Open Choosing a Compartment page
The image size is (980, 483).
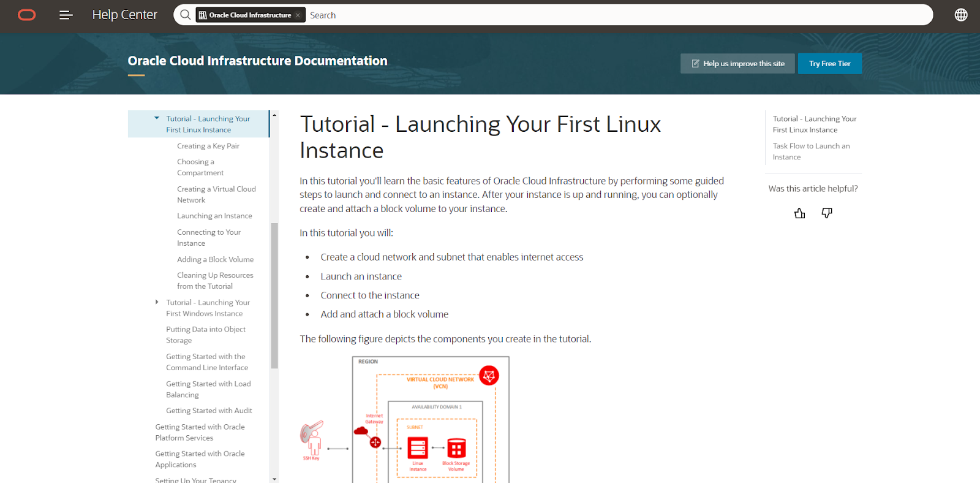coord(200,167)
